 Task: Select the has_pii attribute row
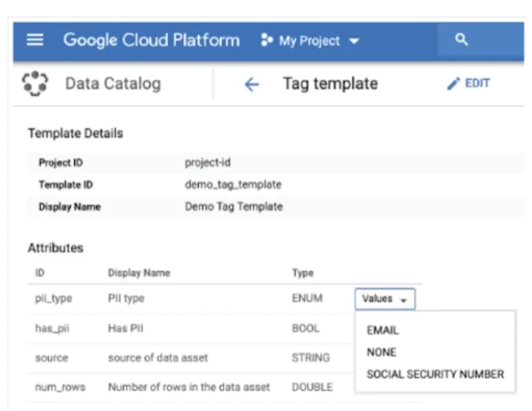pyautogui.click(x=52, y=329)
